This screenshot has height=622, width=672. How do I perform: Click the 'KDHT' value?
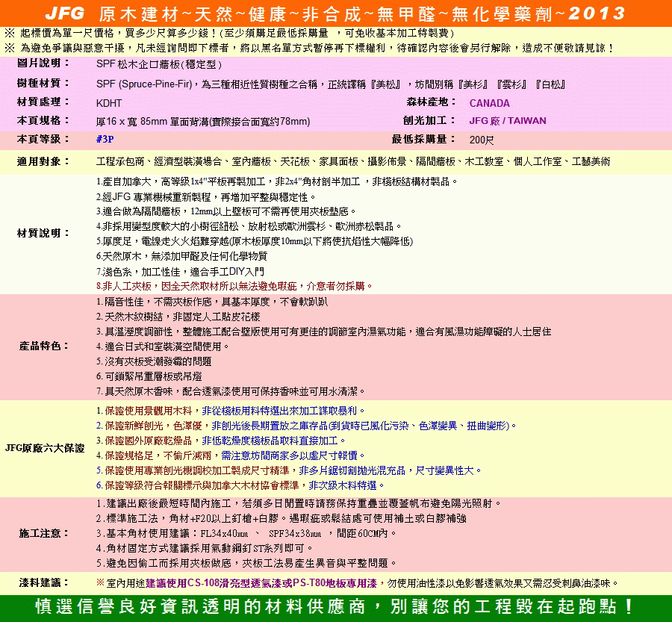(x=109, y=103)
